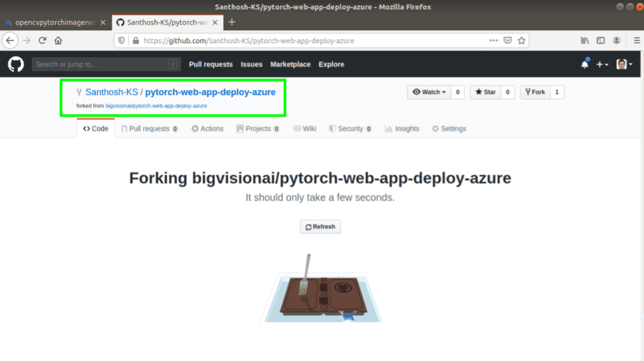Switch to the Actions tab
This screenshot has height=361, width=644.
207,128
